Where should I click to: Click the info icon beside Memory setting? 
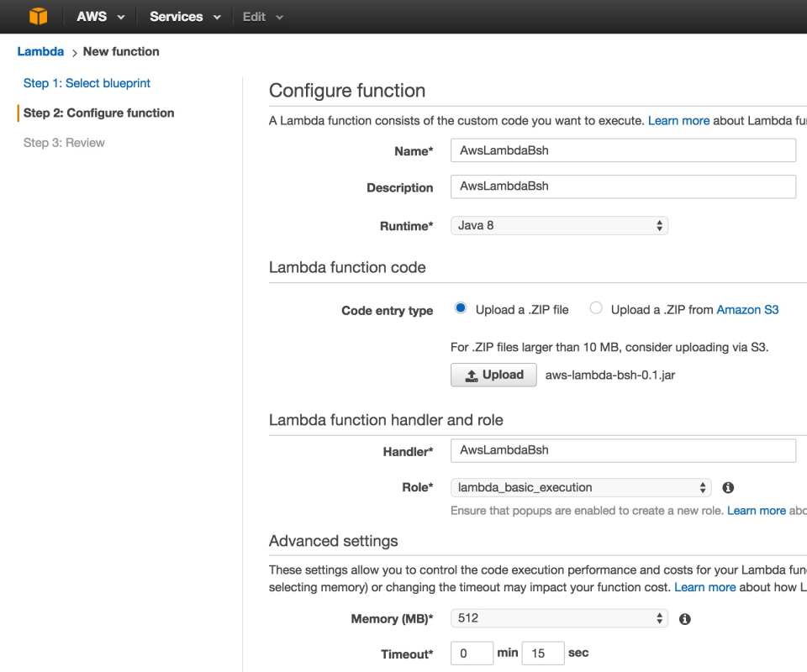(x=684, y=618)
